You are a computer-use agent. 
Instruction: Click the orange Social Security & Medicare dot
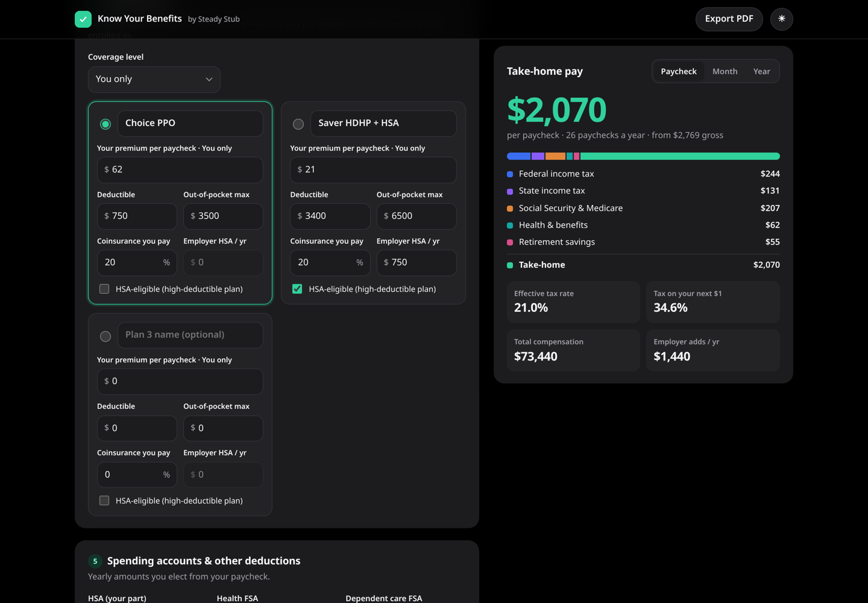510,208
